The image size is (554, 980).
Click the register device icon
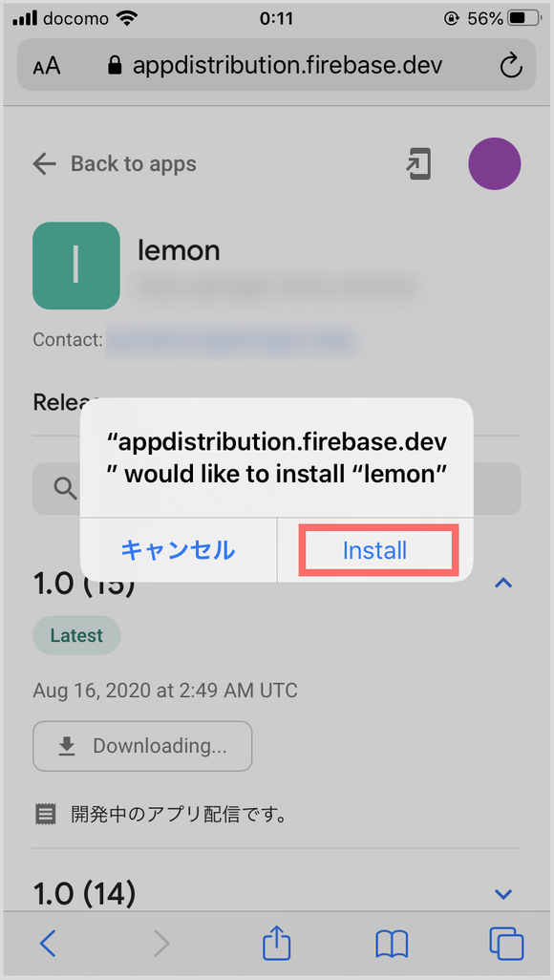click(x=418, y=164)
